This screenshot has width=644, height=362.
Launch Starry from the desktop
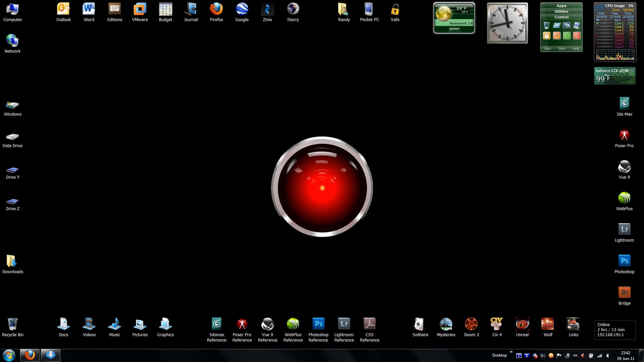tap(293, 12)
